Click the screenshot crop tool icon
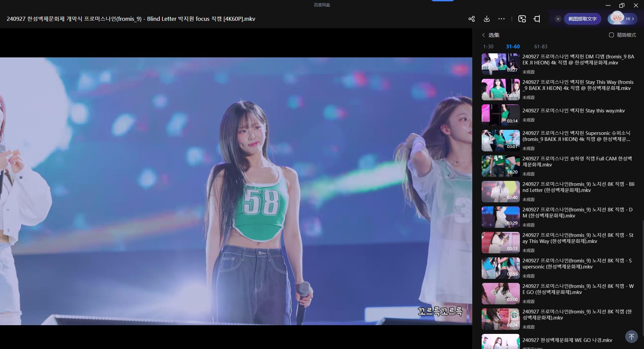Image resolution: width=644 pixels, height=349 pixels. (x=537, y=19)
